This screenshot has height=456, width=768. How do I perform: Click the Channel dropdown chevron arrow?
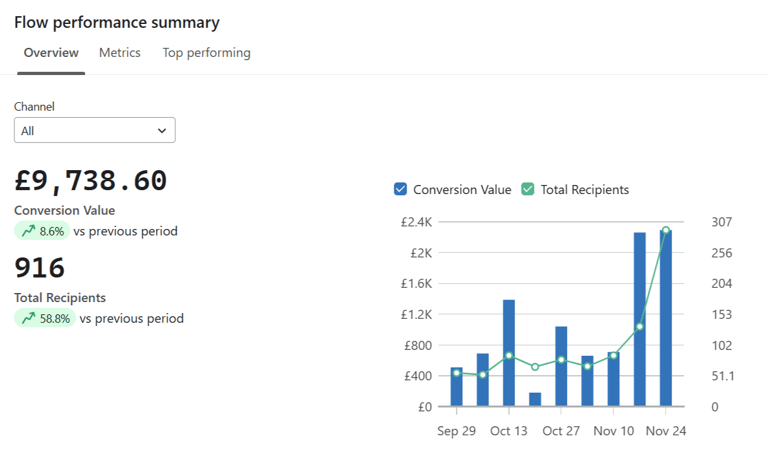coord(162,130)
